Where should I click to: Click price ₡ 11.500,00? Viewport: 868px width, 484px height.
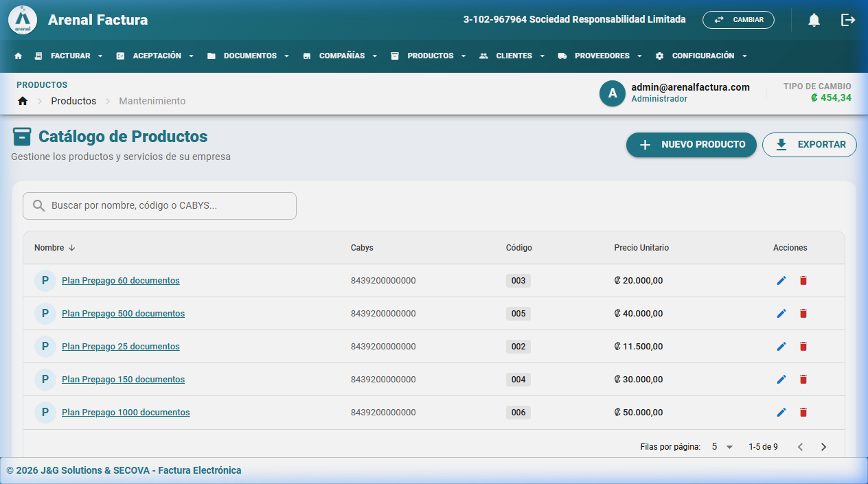639,347
